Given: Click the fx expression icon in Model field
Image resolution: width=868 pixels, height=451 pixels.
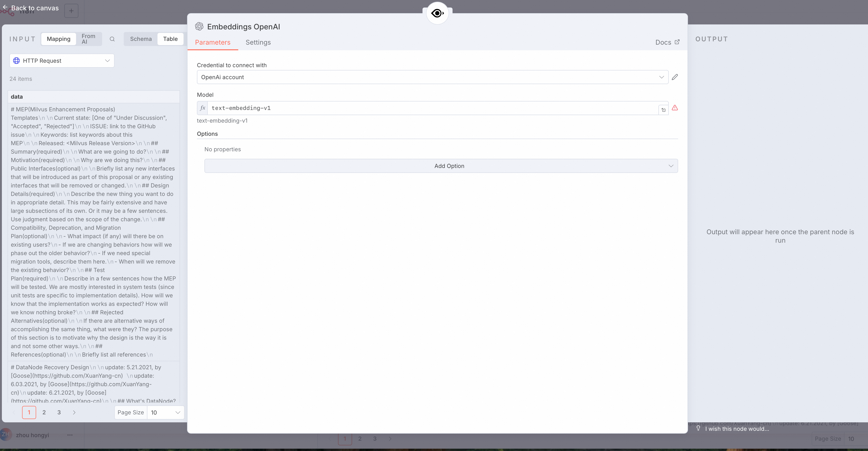Looking at the screenshot, I should pyautogui.click(x=203, y=108).
